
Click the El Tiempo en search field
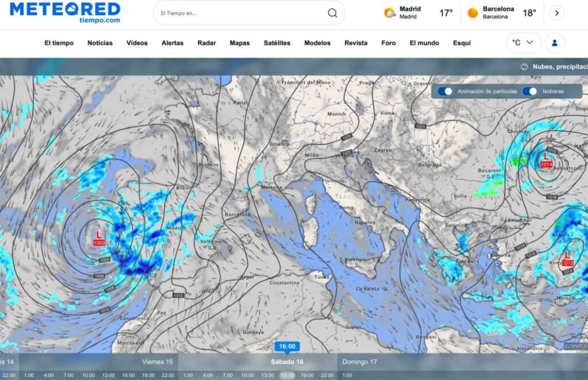(x=241, y=13)
